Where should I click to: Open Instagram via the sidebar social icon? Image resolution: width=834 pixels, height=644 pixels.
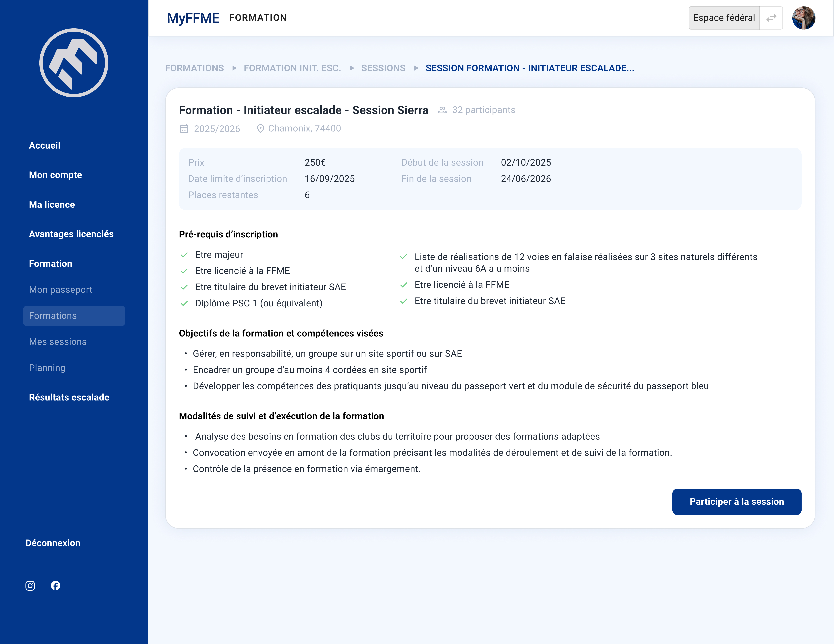coord(30,586)
